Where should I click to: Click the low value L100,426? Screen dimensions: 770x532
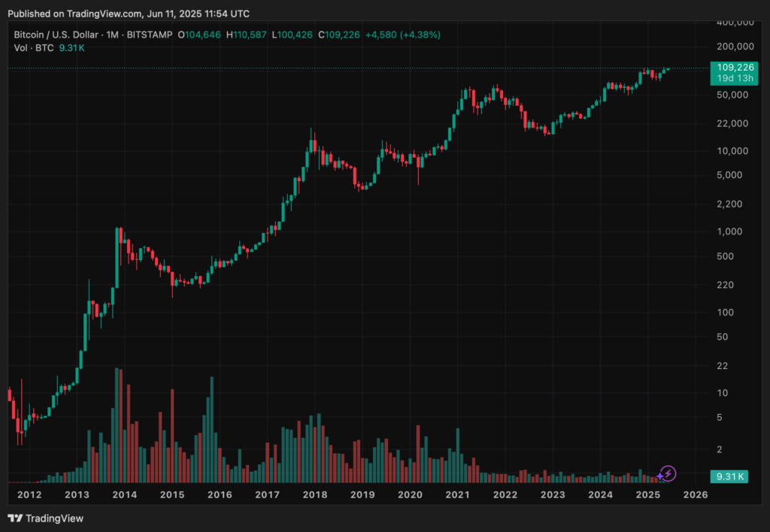tap(293, 35)
